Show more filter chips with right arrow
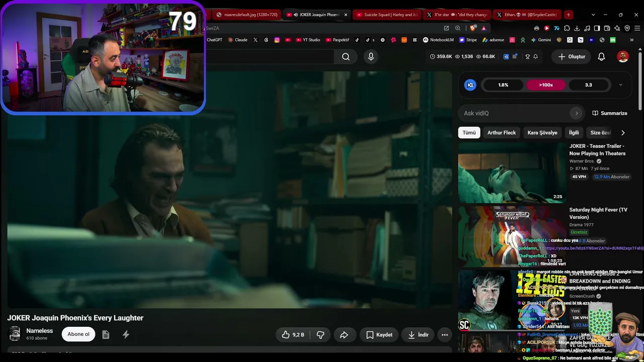 (x=623, y=133)
